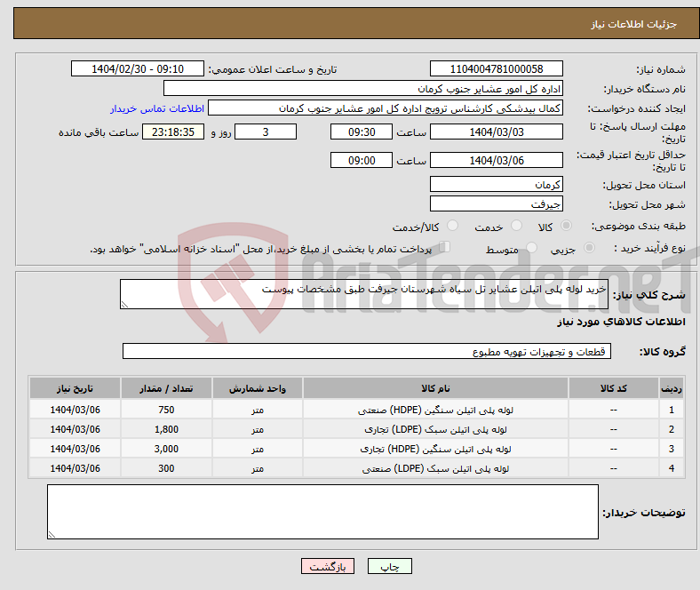Open the buyer contact information link
The width and height of the screenshot is (700, 590).
coord(157,108)
